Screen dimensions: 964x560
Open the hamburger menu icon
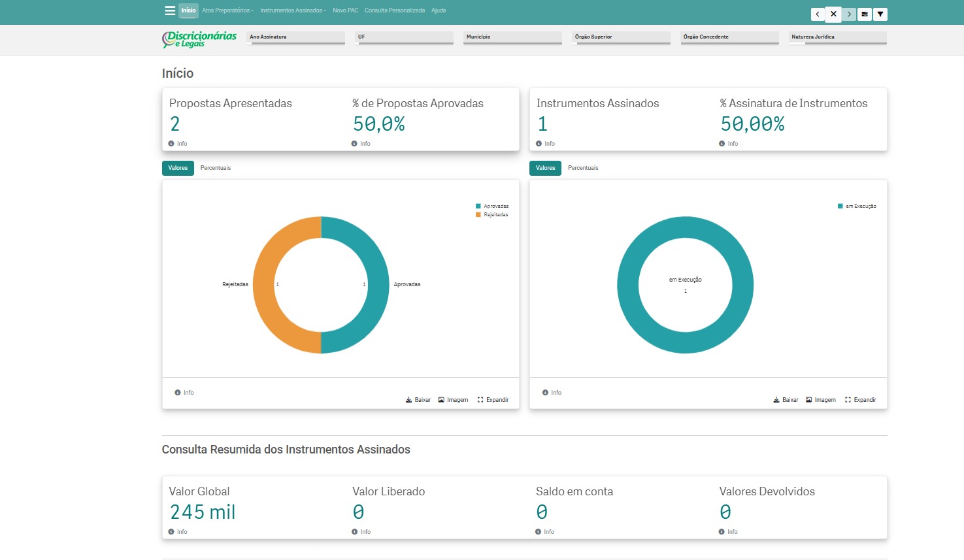click(x=170, y=10)
